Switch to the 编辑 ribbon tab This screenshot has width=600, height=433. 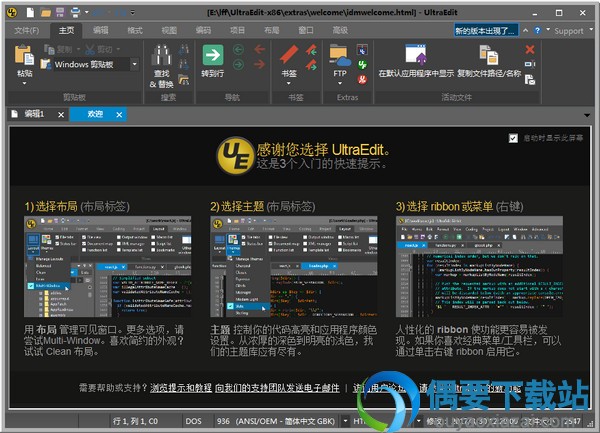[x=101, y=30]
